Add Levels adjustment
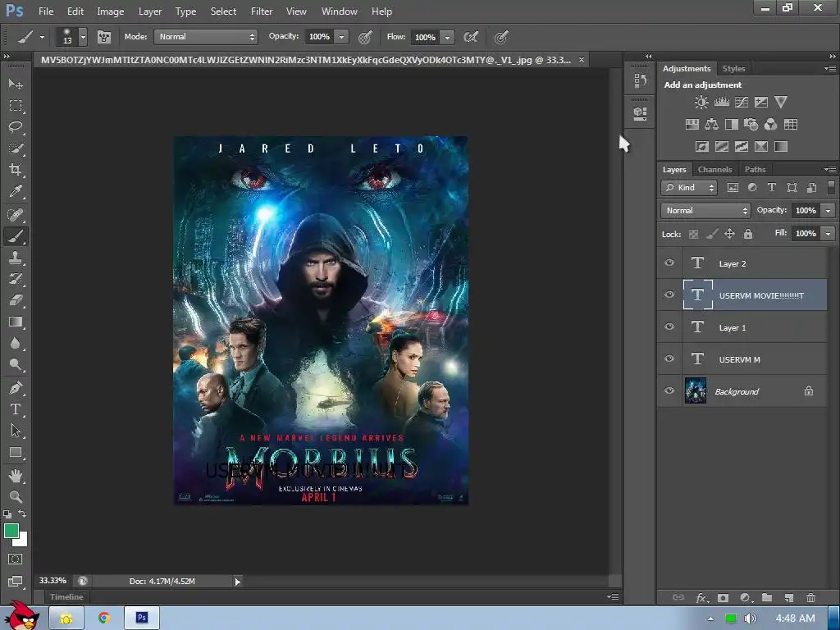This screenshot has height=630, width=840. tap(722, 102)
